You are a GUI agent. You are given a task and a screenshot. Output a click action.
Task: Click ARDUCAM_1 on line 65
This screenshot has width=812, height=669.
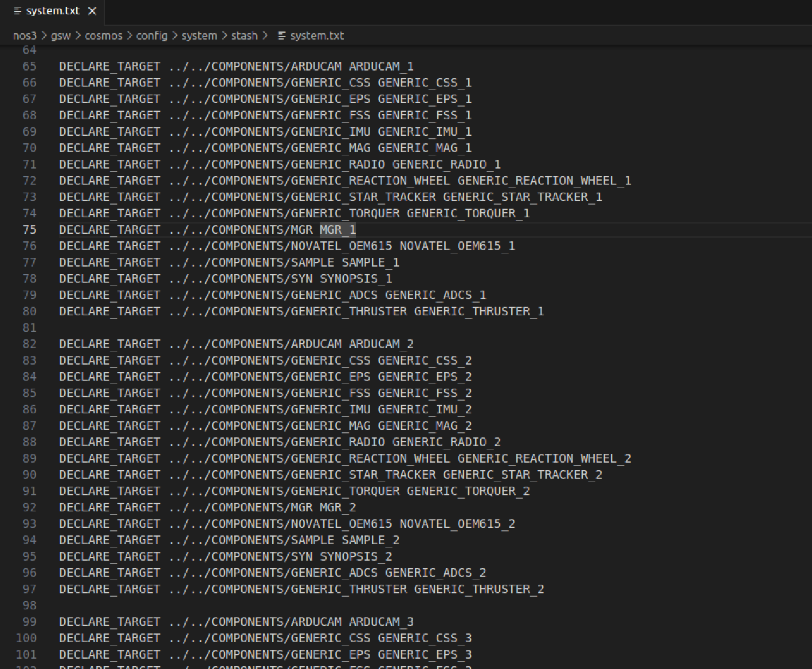click(381, 66)
